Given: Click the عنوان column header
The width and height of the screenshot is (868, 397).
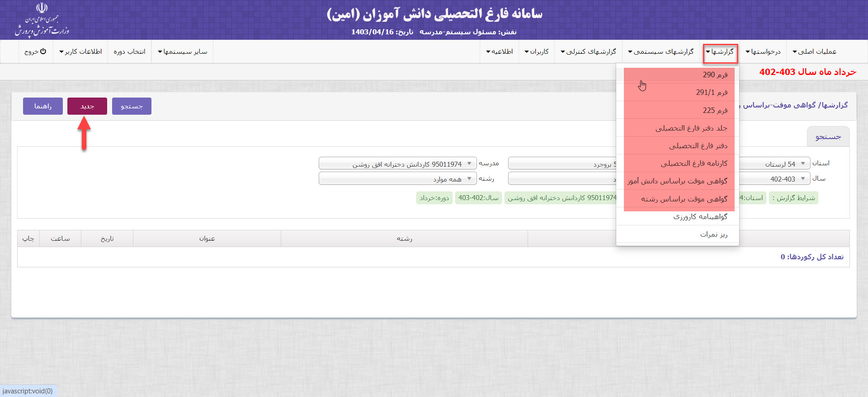Looking at the screenshot, I should coord(207,238).
